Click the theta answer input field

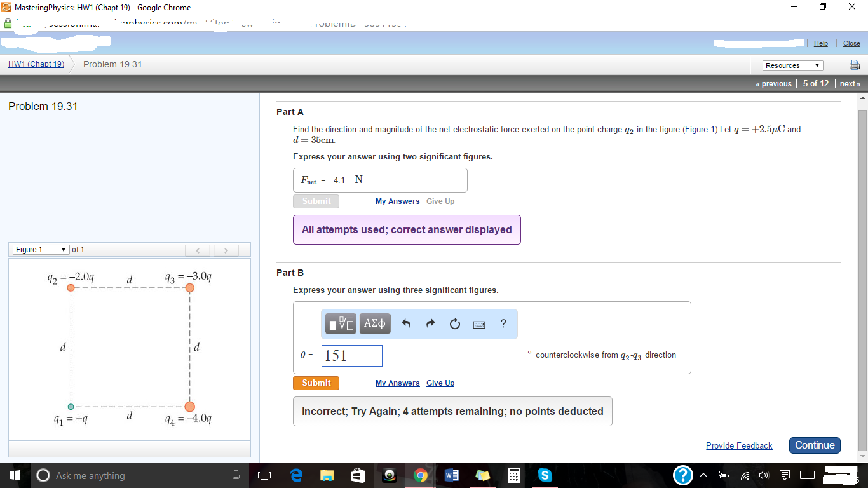click(x=352, y=356)
